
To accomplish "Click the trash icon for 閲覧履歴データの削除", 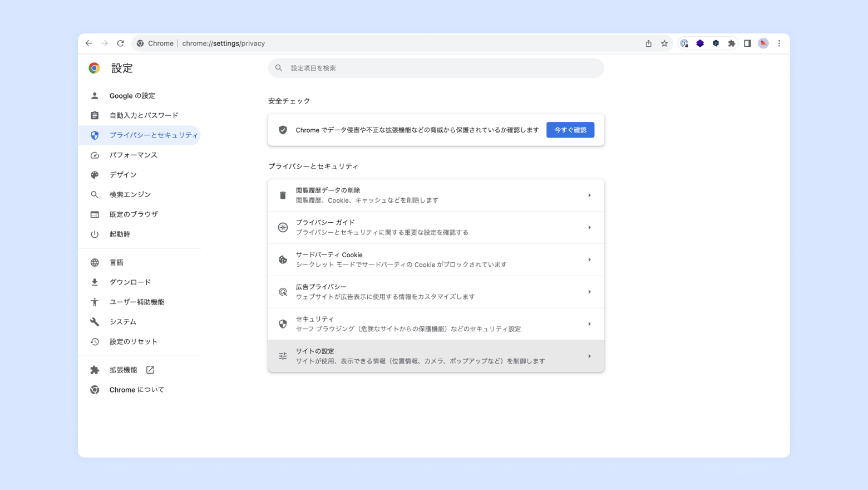I will (x=283, y=195).
